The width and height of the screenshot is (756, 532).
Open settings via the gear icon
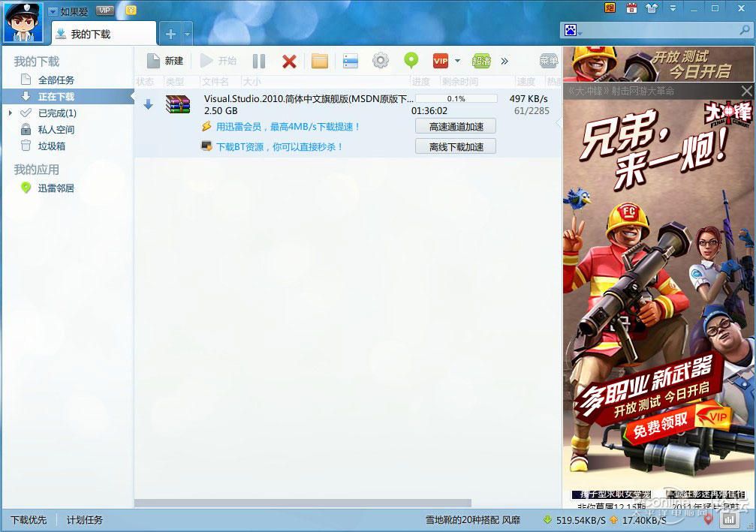pyautogui.click(x=381, y=61)
